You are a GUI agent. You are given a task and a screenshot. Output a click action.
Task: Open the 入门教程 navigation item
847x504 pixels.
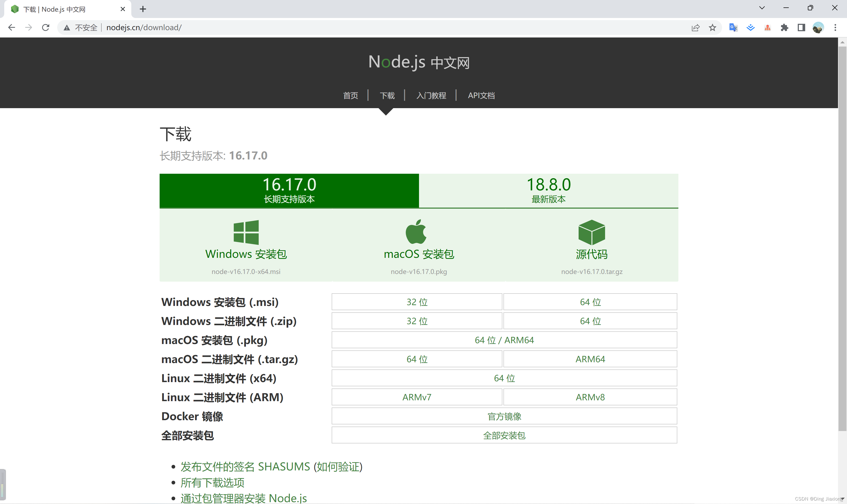[x=431, y=96]
